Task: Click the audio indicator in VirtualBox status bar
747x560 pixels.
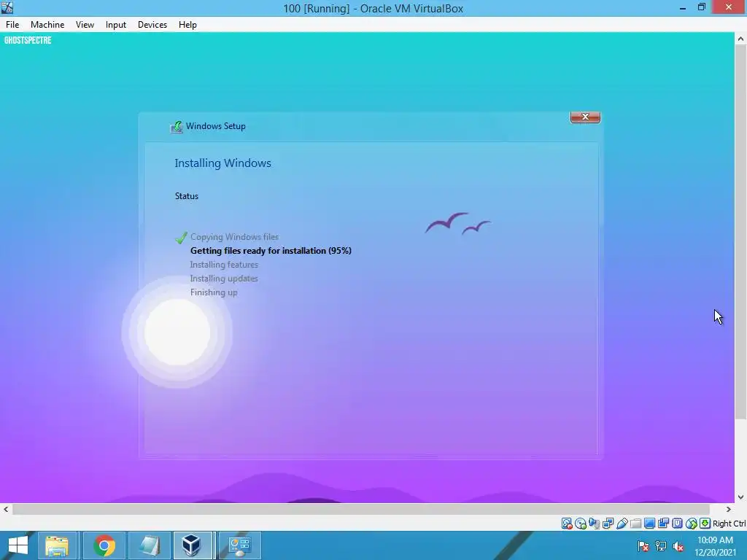Action: coord(594,524)
